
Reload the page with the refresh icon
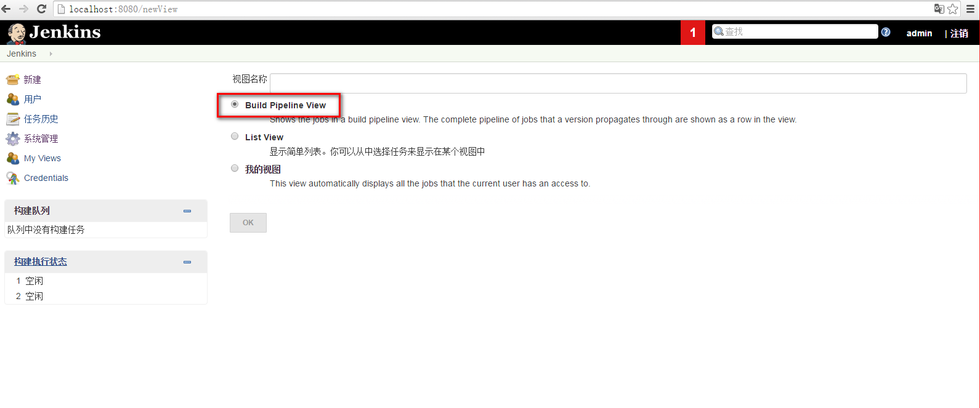pyautogui.click(x=42, y=9)
